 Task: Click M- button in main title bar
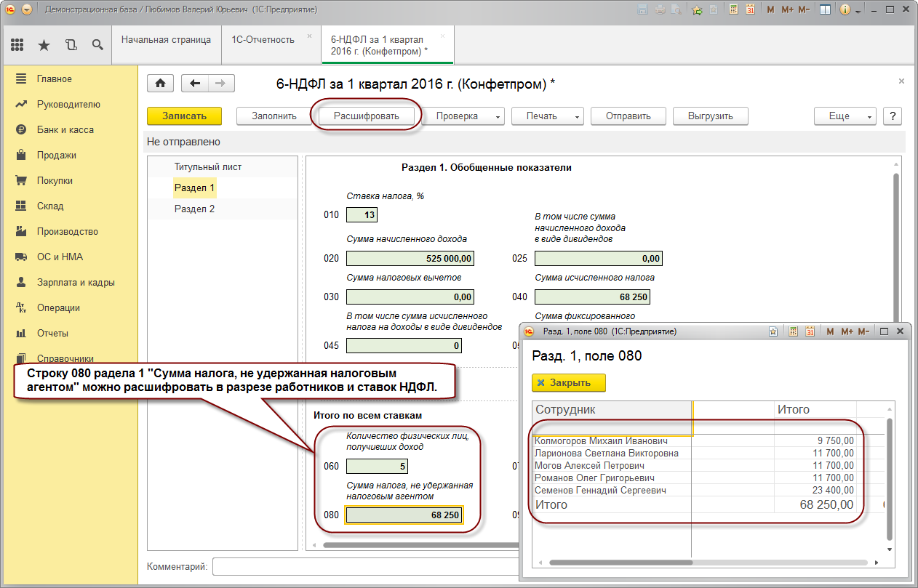click(x=805, y=10)
